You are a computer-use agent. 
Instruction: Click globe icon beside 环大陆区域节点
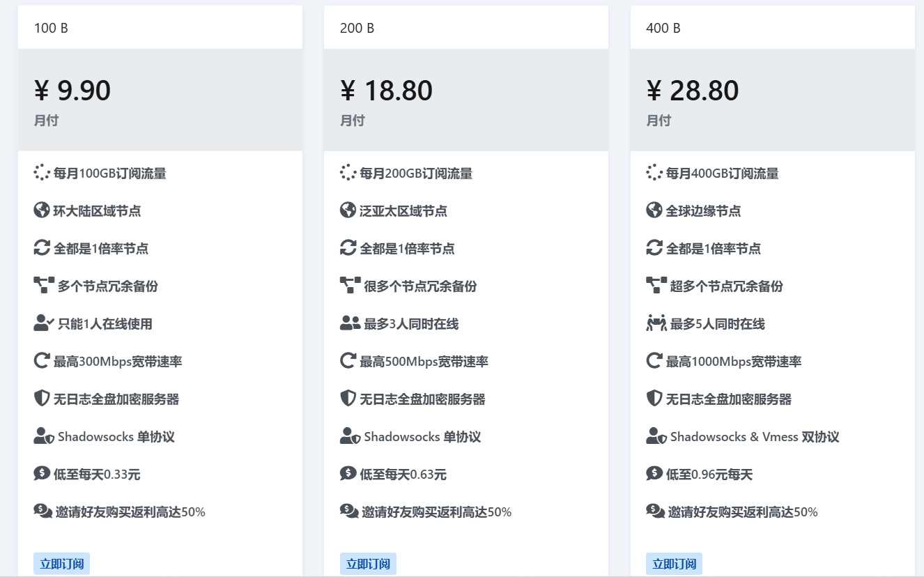tap(42, 210)
